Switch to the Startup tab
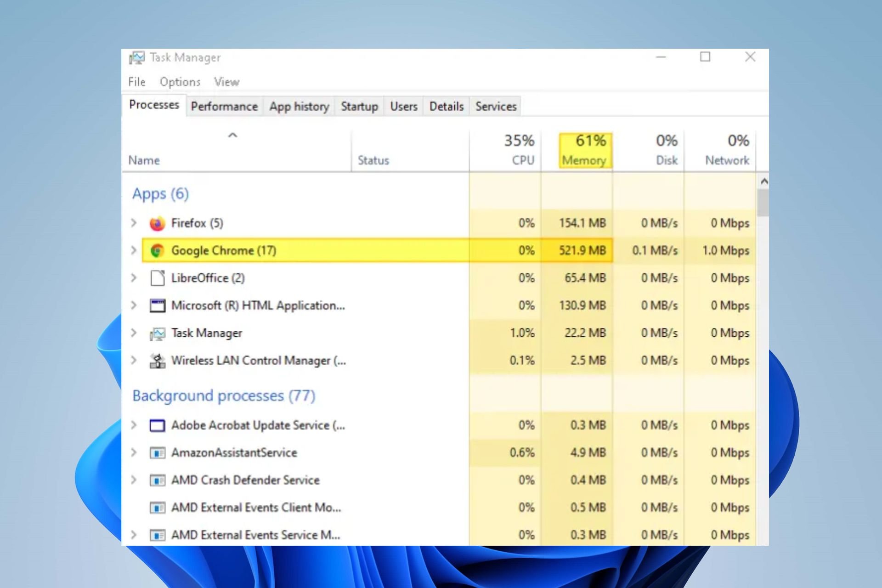Screen dimensions: 882x588 tap(359, 107)
